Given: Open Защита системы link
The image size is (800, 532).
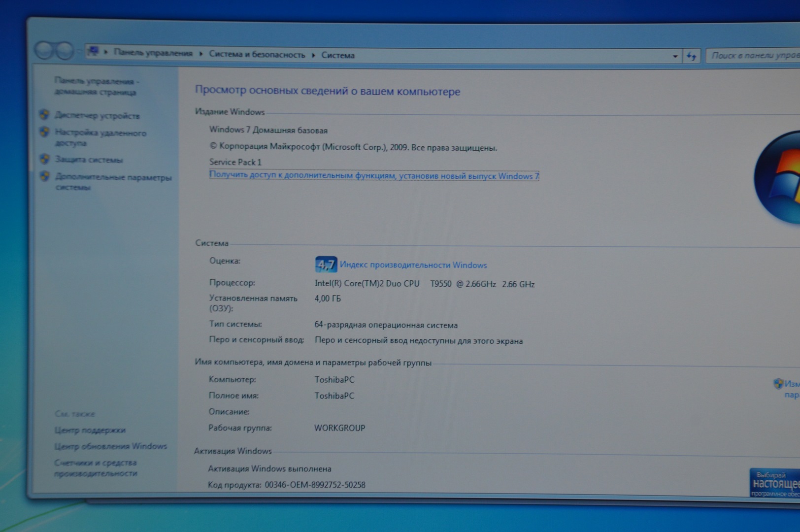Looking at the screenshot, I should [x=89, y=160].
